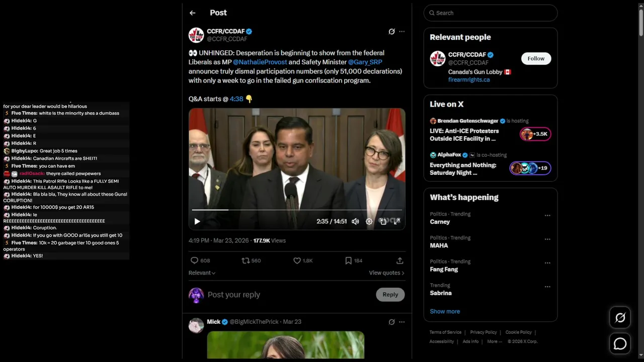Open three-dot menu on CCFR post
The image size is (644, 362).
click(401, 32)
